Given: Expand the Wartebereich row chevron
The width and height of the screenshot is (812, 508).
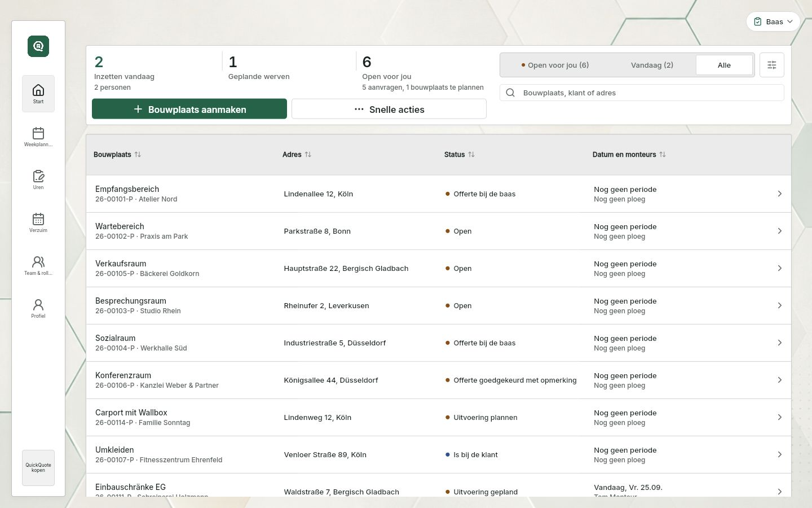Looking at the screenshot, I should (780, 231).
